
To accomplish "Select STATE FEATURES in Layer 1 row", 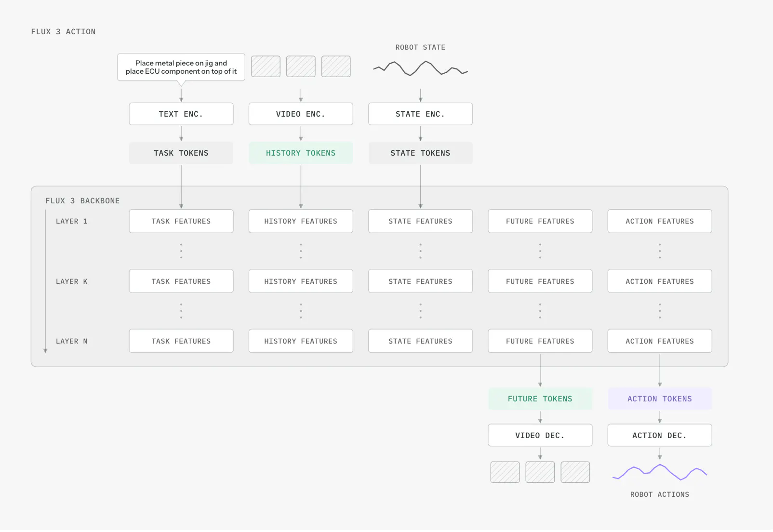I will click(420, 221).
